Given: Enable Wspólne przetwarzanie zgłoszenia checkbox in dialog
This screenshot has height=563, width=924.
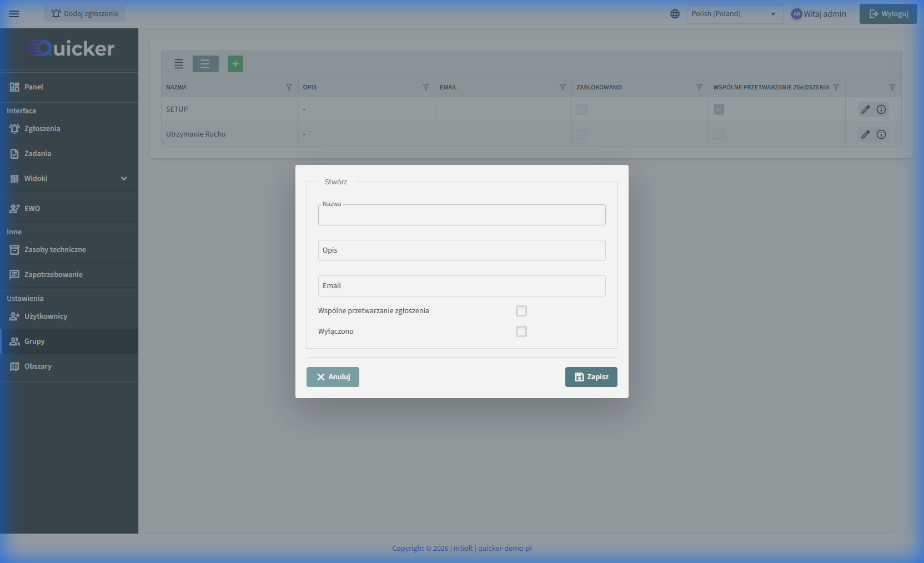Looking at the screenshot, I should [x=521, y=311].
